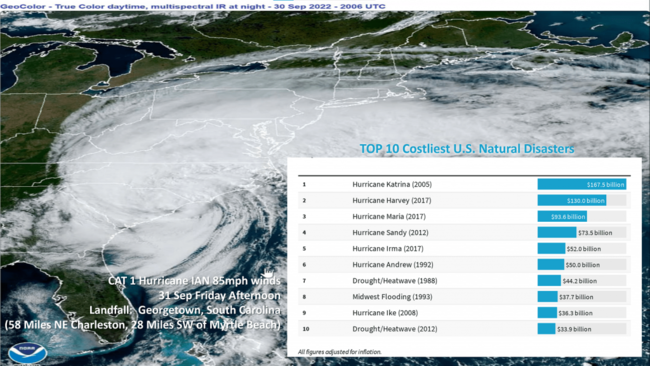Click the 'TOP 10 Costliest U.S. Natural Disasters' title

tap(467, 149)
